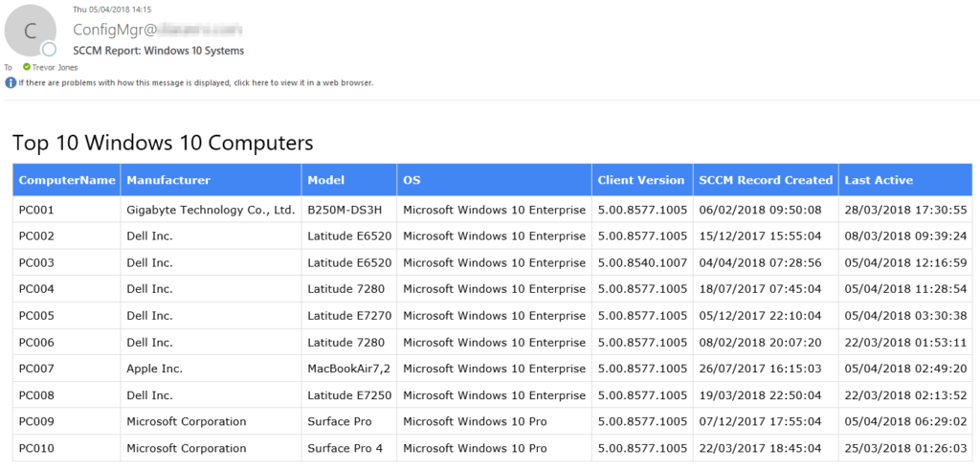Click the SCCM Record Created column header
The height and width of the screenshot is (471, 980).
pos(766,180)
